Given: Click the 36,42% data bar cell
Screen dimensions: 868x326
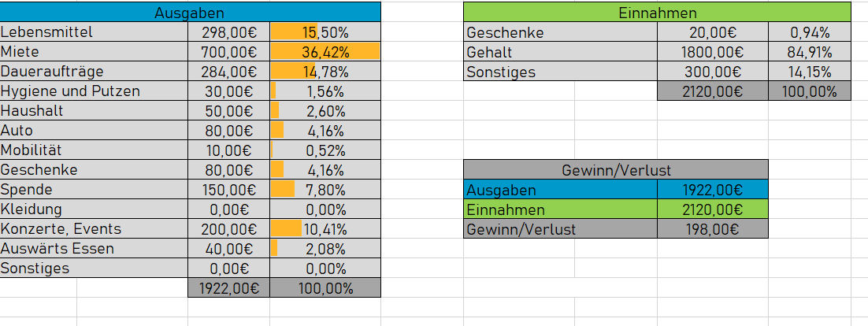Looking at the screenshot, I should tap(325, 52).
